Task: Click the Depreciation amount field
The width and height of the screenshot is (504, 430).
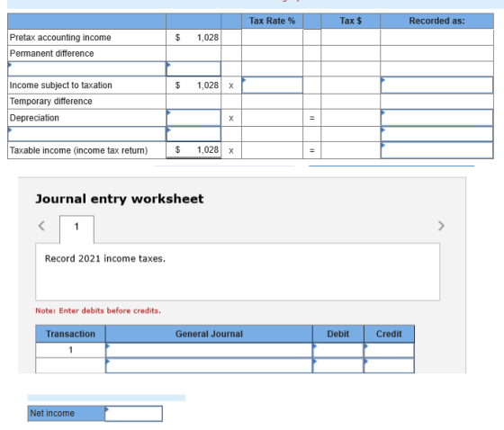Action: [193, 118]
